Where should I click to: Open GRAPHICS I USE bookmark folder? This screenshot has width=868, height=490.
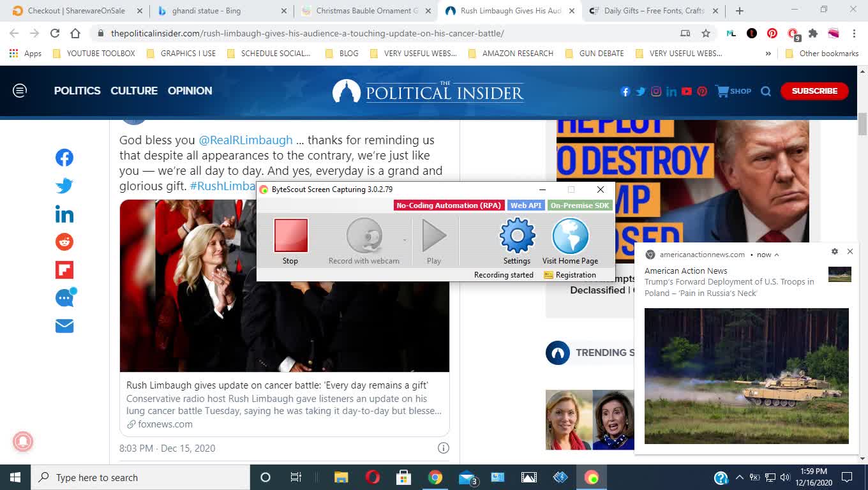(x=181, y=54)
